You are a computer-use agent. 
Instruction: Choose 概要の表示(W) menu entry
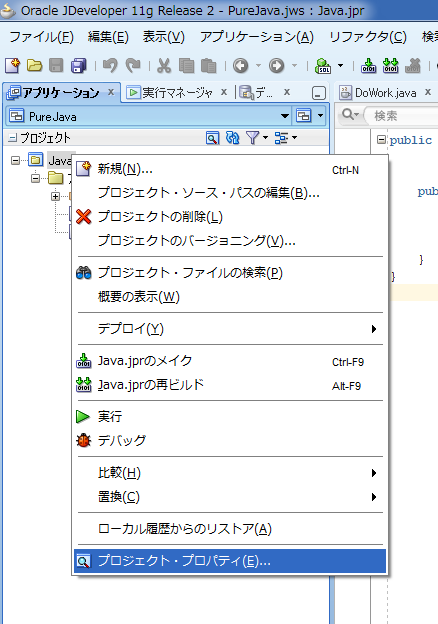pos(230,297)
